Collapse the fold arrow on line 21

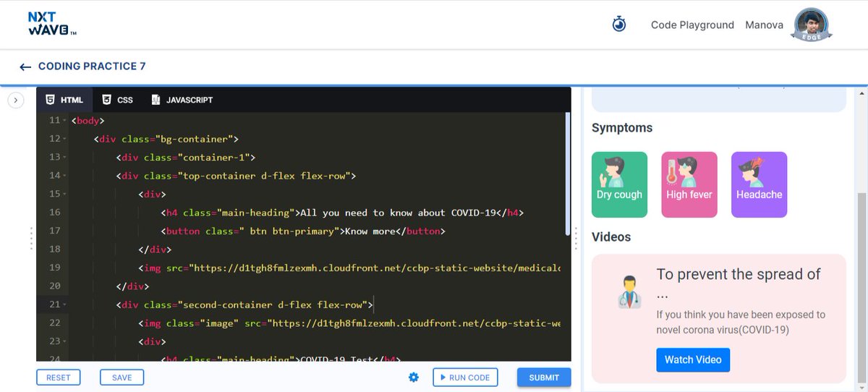point(65,305)
